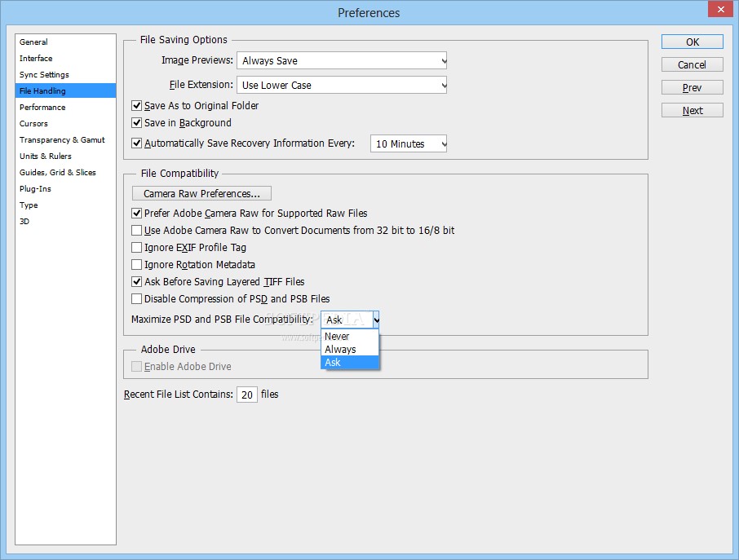Viewport: 739px width, 560px height.
Task: Open Units & Rulers category
Action: click(x=65, y=156)
